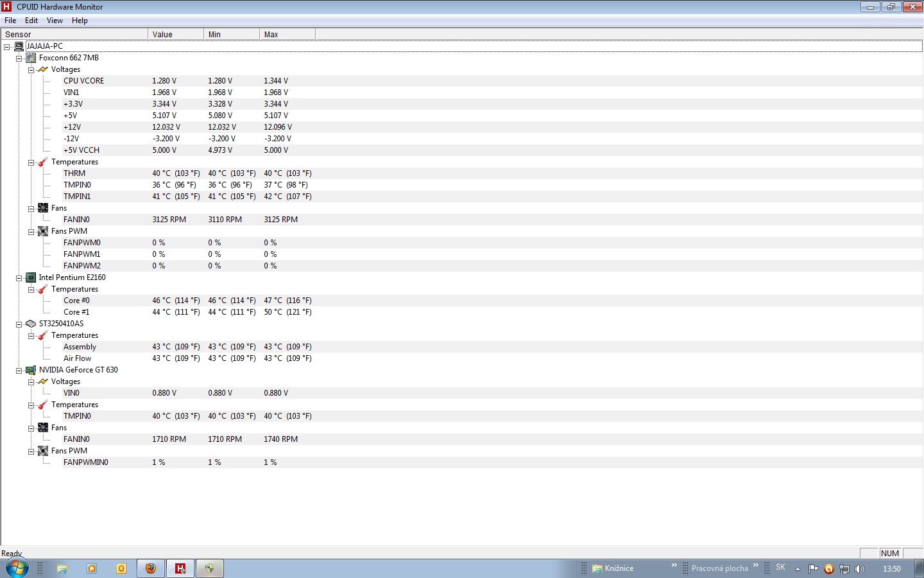Open the Knižnice taskbar toolbar
The height and width of the screenshot is (578, 924).
click(613, 568)
